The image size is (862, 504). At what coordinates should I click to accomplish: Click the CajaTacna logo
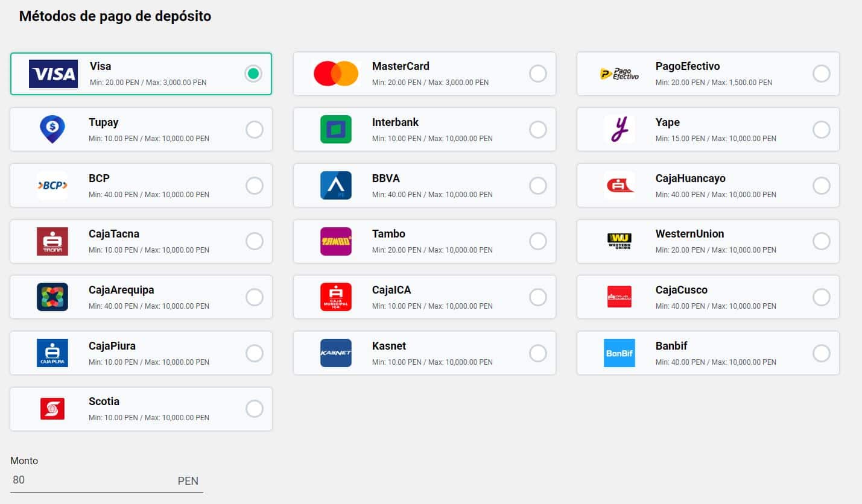tap(52, 241)
